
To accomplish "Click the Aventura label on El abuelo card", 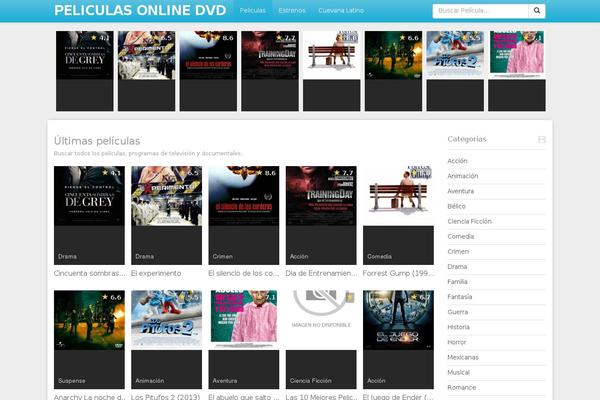I will tap(225, 381).
